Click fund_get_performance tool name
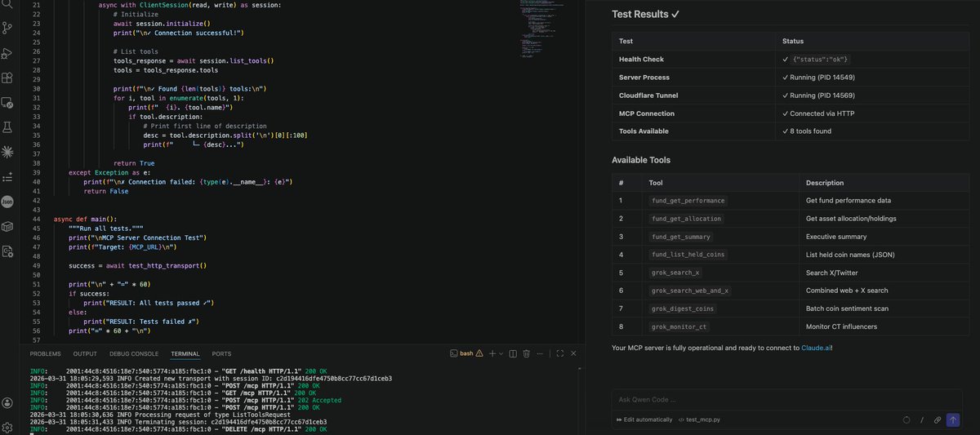The width and height of the screenshot is (980, 435). click(x=688, y=201)
